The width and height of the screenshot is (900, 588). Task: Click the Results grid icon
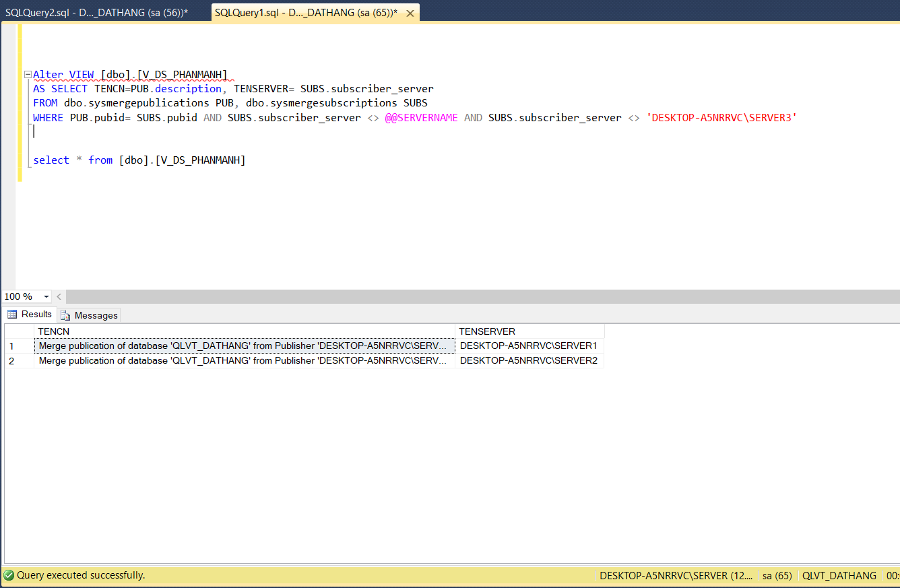(11, 314)
